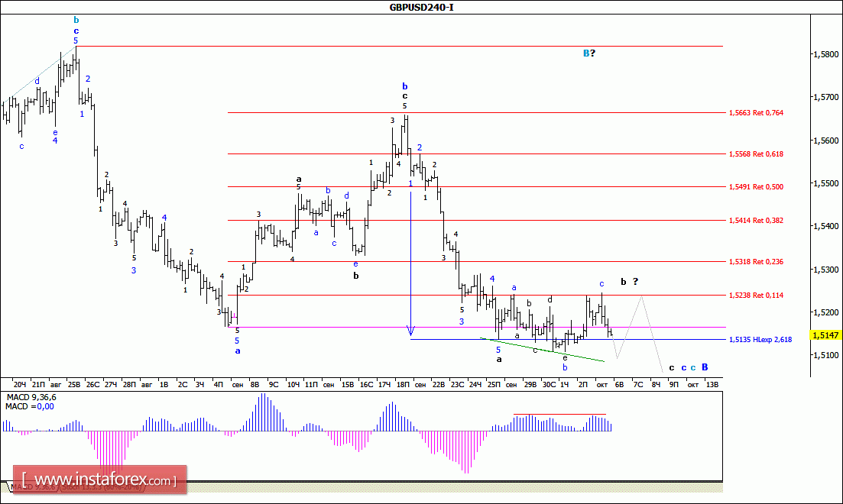Click the 1,5500 price axis label
The image size is (843, 504).
coord(827,183)
